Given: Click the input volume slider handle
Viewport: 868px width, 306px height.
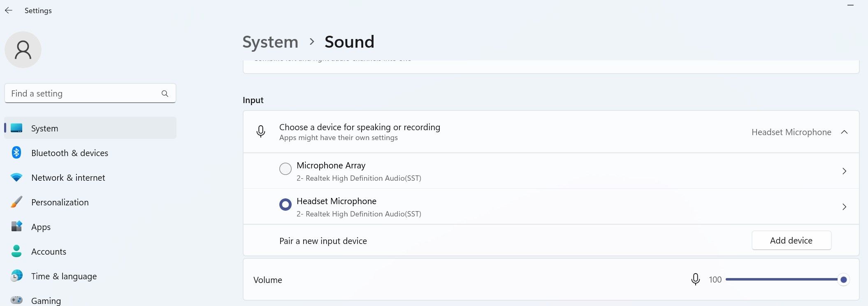Looking at the screenshot, I should point(843,280).
